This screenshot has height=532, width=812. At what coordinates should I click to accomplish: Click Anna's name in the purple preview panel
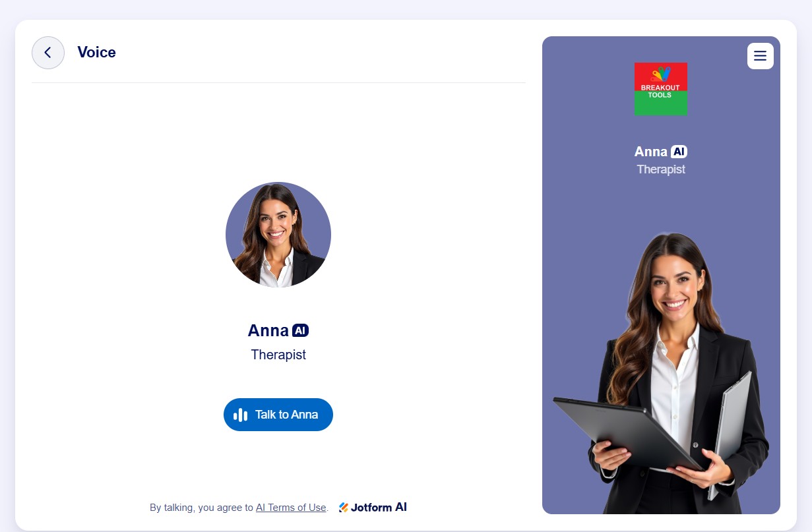[x=651, y=152]
